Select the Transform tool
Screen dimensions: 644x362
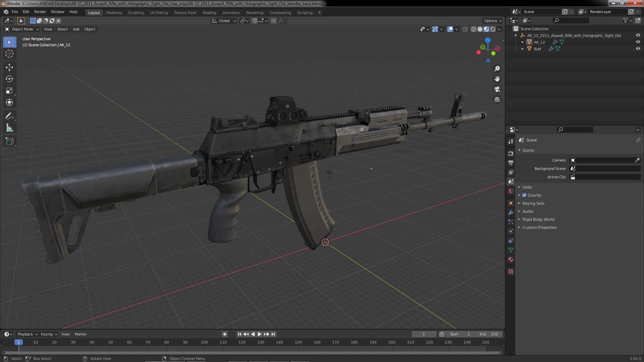pos(9,103)
